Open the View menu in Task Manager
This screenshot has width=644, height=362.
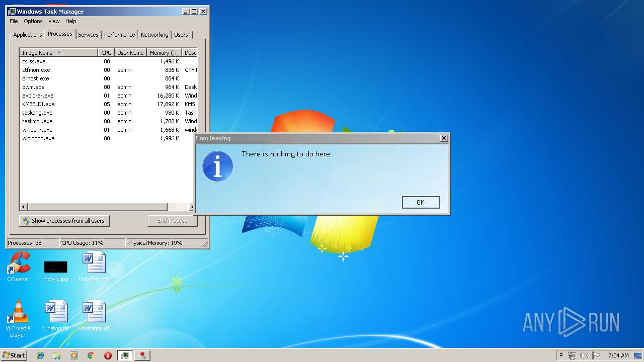click(54, 21)
